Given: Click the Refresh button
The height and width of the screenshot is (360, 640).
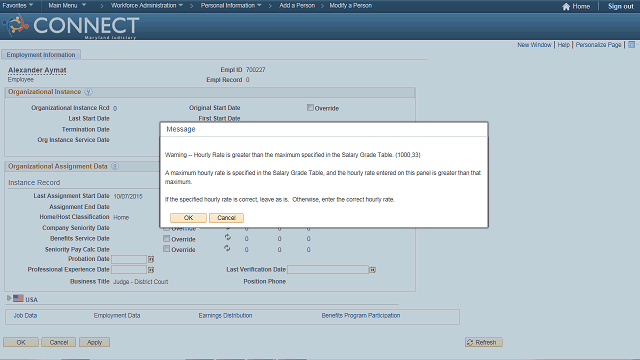Looking at the screenshot, I should 484,342.
